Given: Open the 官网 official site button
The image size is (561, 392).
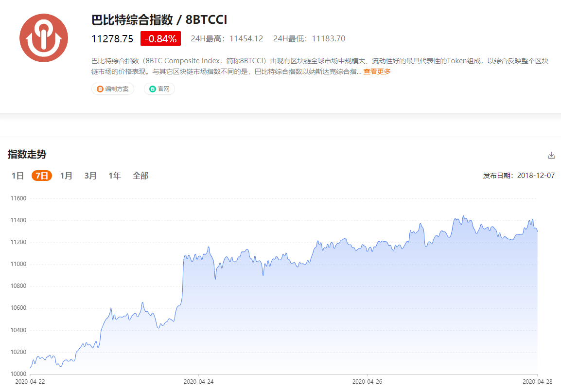Looking at the screenshot, I should pos(159,89).
